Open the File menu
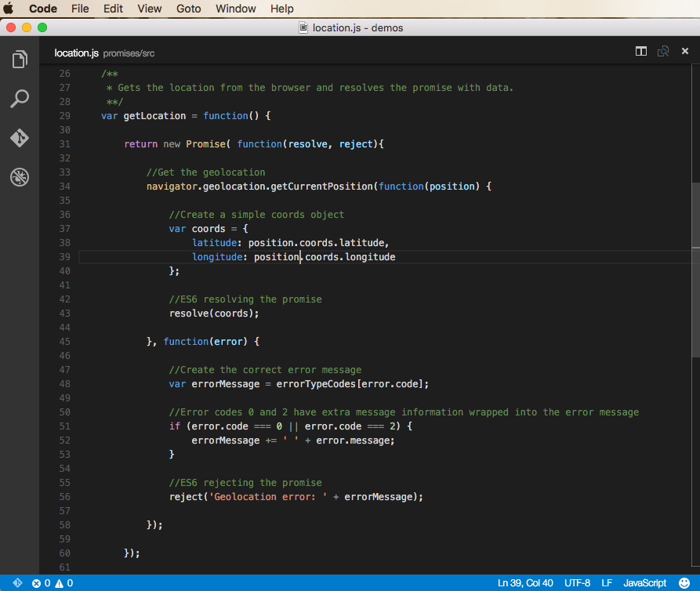Image resolution: width=700 pixels, height=591 pixels. [x=80, y=9]
